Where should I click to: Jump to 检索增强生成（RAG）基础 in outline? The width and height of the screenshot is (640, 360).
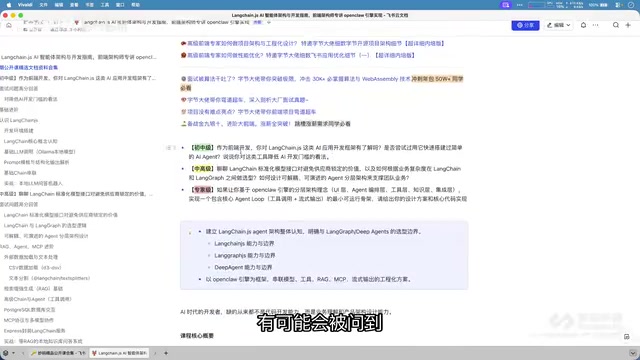click(33, 289)
